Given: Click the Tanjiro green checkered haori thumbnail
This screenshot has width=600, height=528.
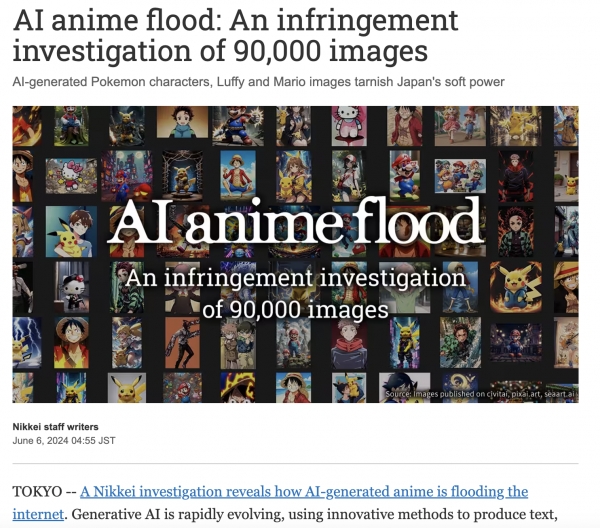Looking at the screenshot, I should click(x=516, y=231).
